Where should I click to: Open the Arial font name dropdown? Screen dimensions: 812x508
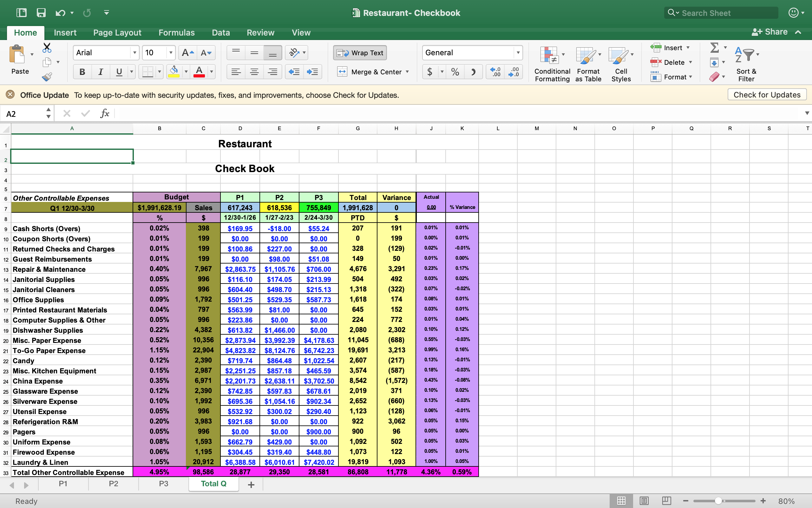click(x=134, y=53)
